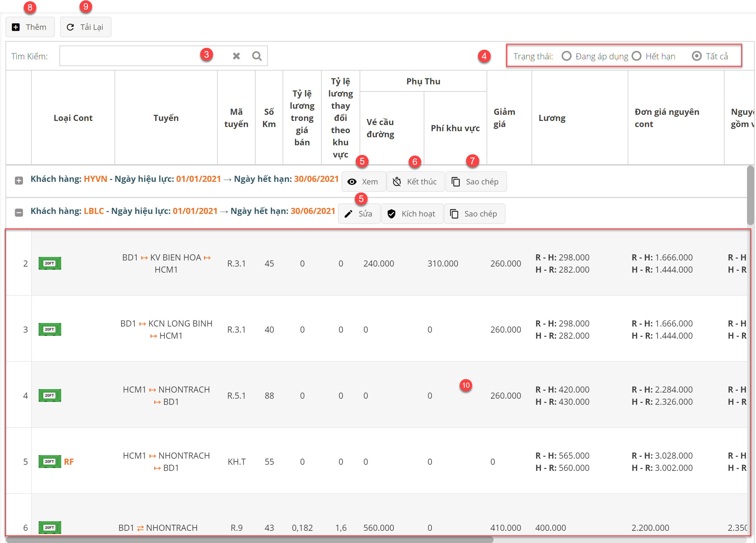Screen dimensions: 756x543
Task: Collapse the LBLC customer group
Action: point(19,212)
